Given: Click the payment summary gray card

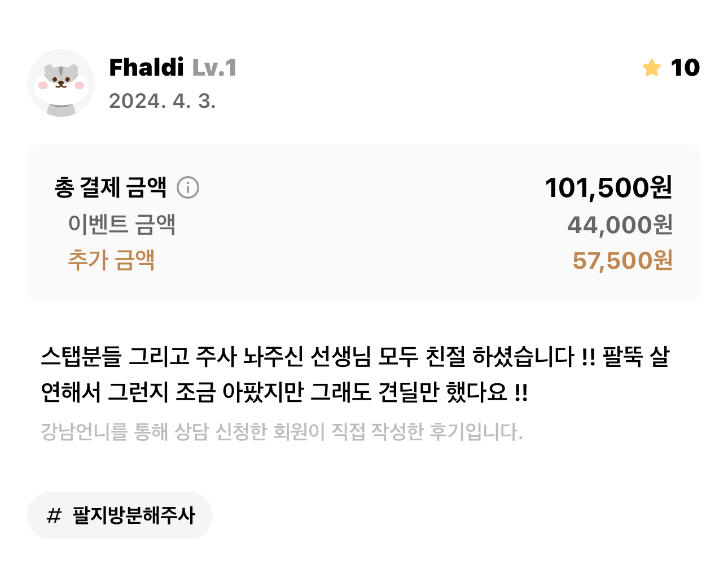Looking at the screenshot, I should (x=364, y=223).
